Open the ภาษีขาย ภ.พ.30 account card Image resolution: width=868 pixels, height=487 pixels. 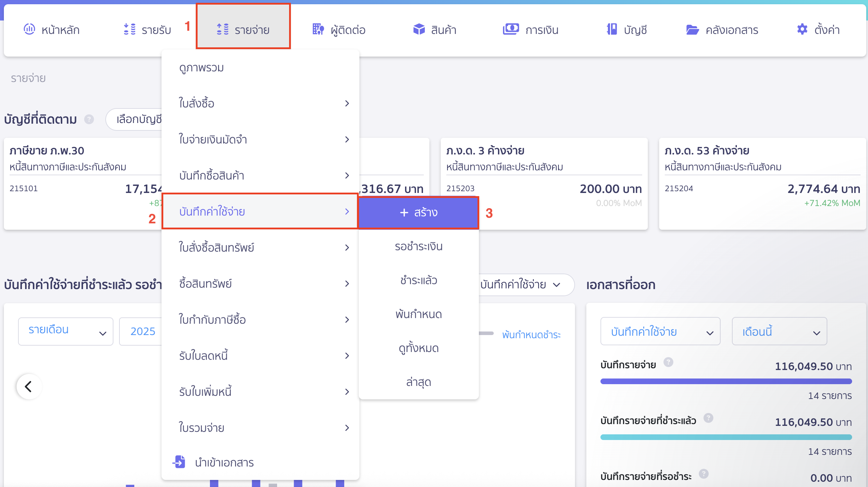point(83,184)
